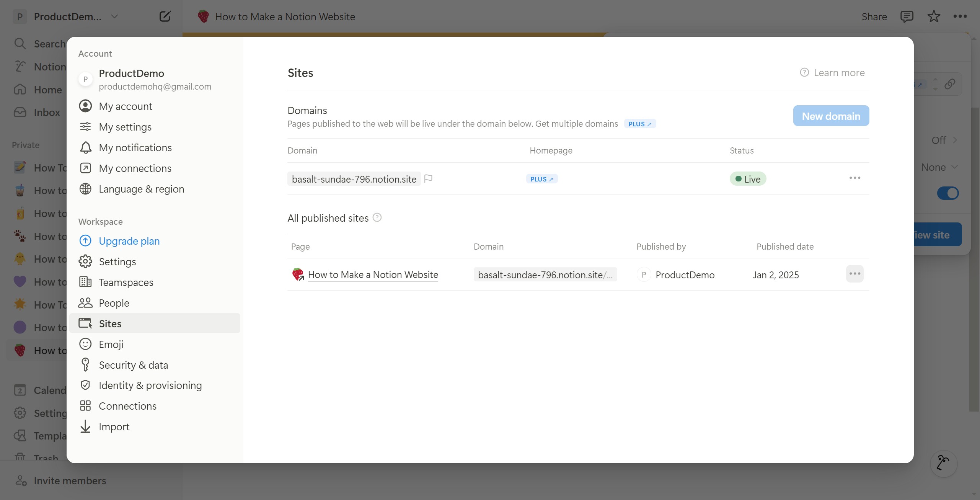Screen dimensions: 980x500
Task: Click PLUS badge in Homepage column
Action: (x=541, y=179)
